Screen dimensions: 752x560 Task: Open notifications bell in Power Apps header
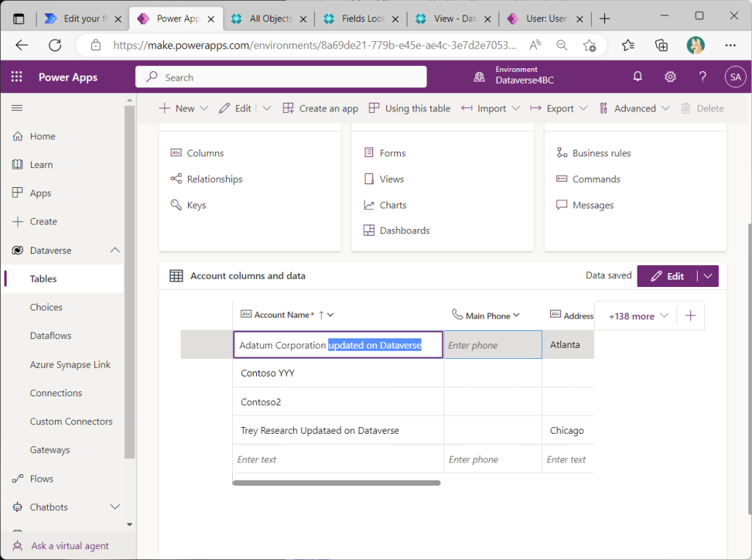637,77
